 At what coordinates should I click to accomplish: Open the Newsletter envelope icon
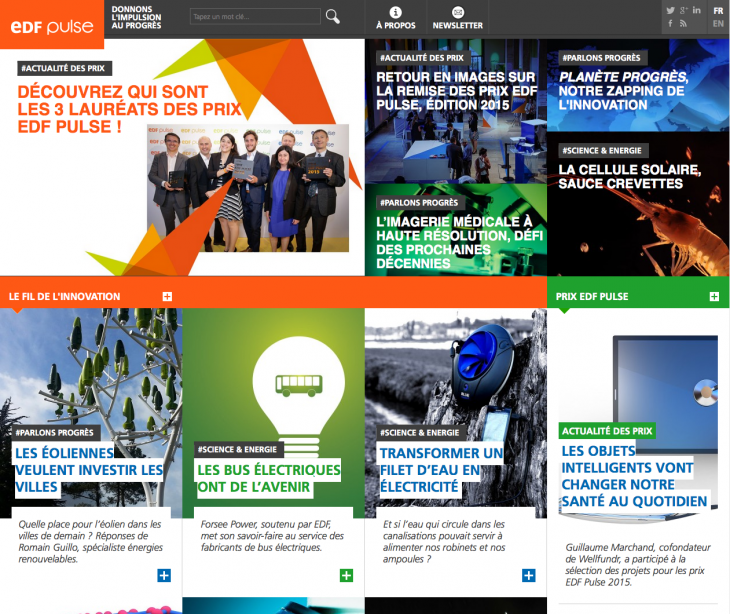(x=458, y=12)
